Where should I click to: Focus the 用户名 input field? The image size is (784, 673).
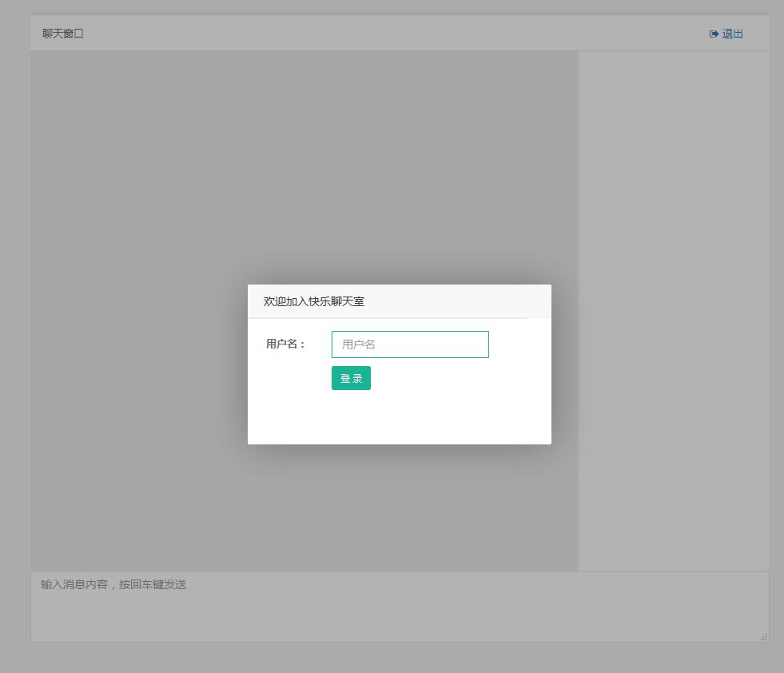click(410, 344)
